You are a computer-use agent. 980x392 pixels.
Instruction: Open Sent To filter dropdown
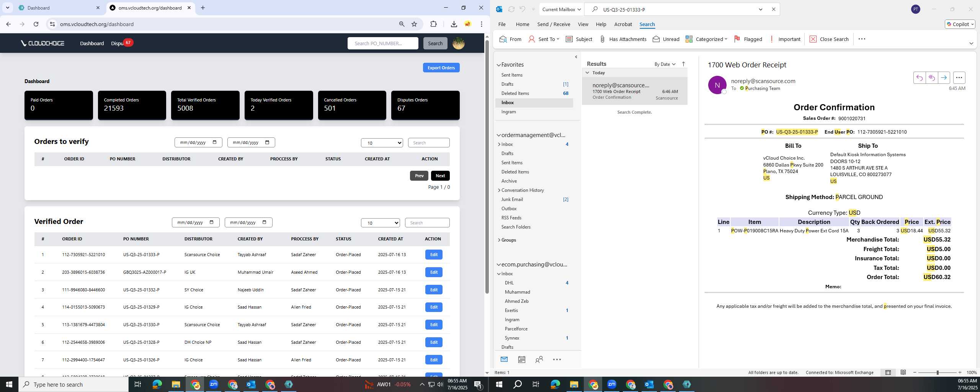(x=544, y=39)
